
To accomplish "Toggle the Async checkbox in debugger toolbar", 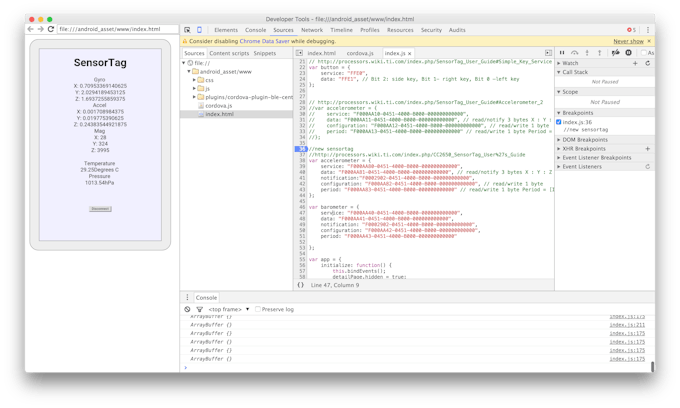I will point(644,52).
